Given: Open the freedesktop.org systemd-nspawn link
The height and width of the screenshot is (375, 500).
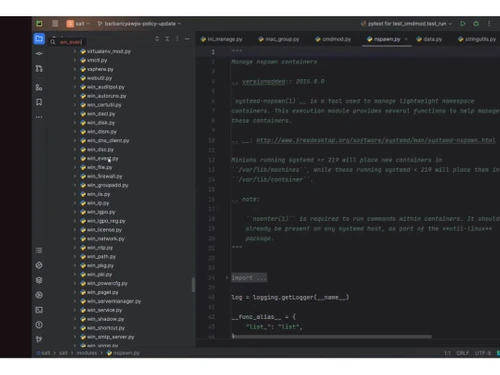Looking at the screenshot, I should pos(376,140).
